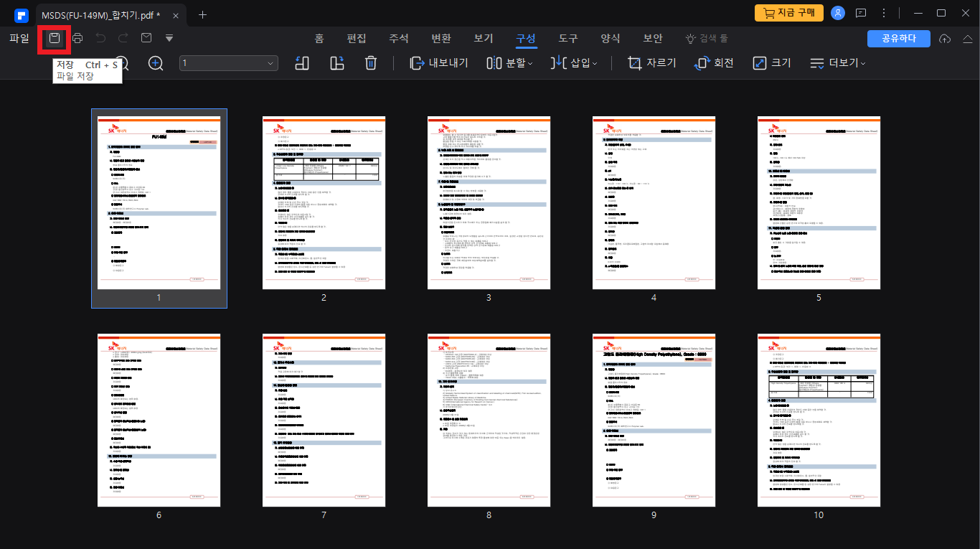Click the email envelope icon

146,38
